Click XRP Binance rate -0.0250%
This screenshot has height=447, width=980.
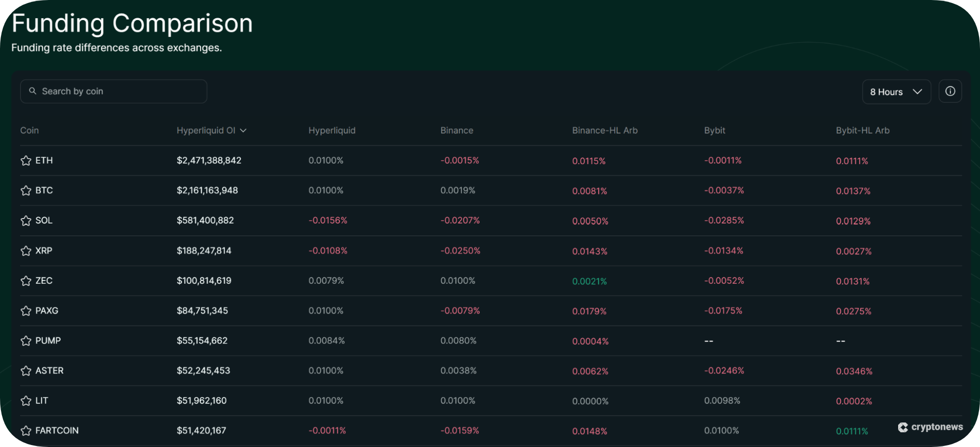[460, 250]
